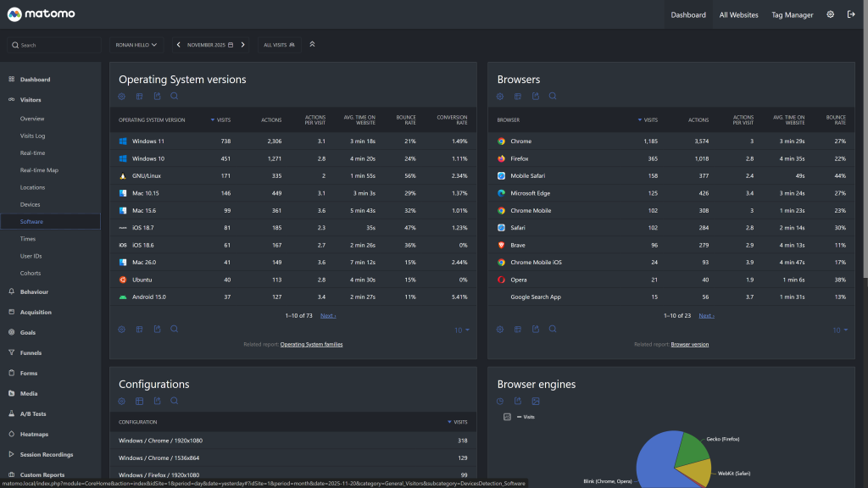Image resolution: width=868 pixels, height=488 pixels.
Task: Open the All Visits segment selector
Action: pos(279,45)
